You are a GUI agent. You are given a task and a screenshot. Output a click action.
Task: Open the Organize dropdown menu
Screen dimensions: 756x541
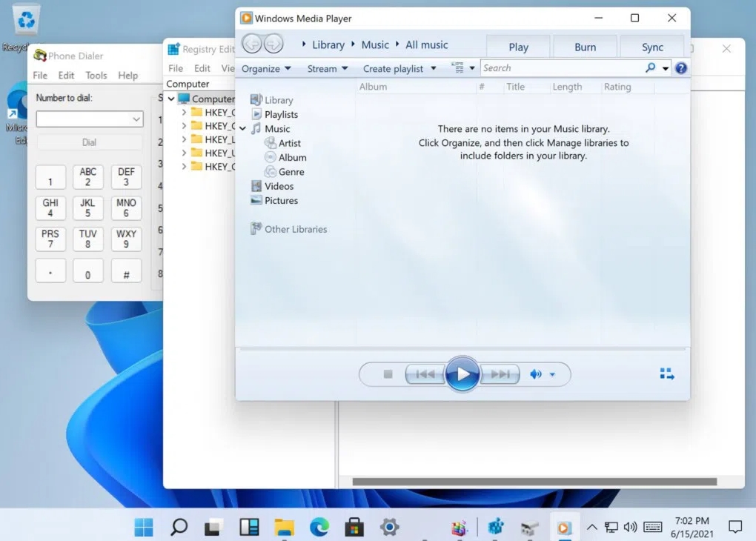[266, 69]
